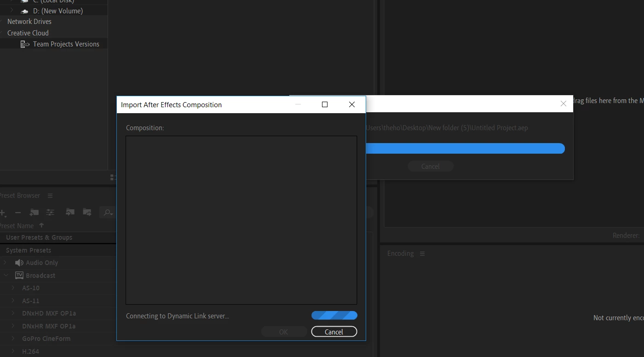The width and height of the screenshot is (644, 357).
Task: Expand the AS-11 preset folder
Action: coord(13,300)
